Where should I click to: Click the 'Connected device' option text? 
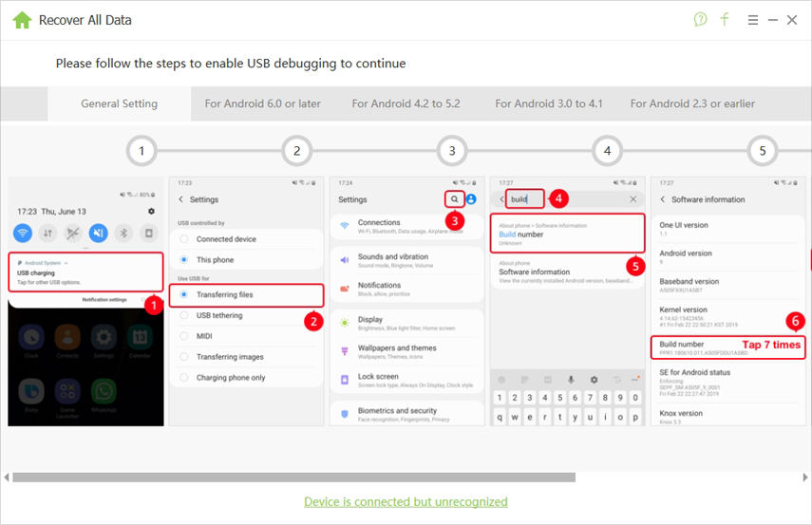tap(226, 239)
